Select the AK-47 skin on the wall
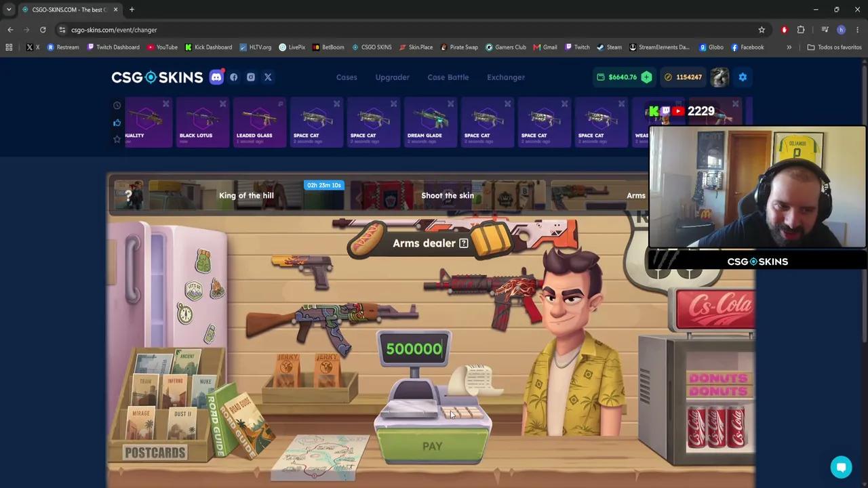 [331, 326]
